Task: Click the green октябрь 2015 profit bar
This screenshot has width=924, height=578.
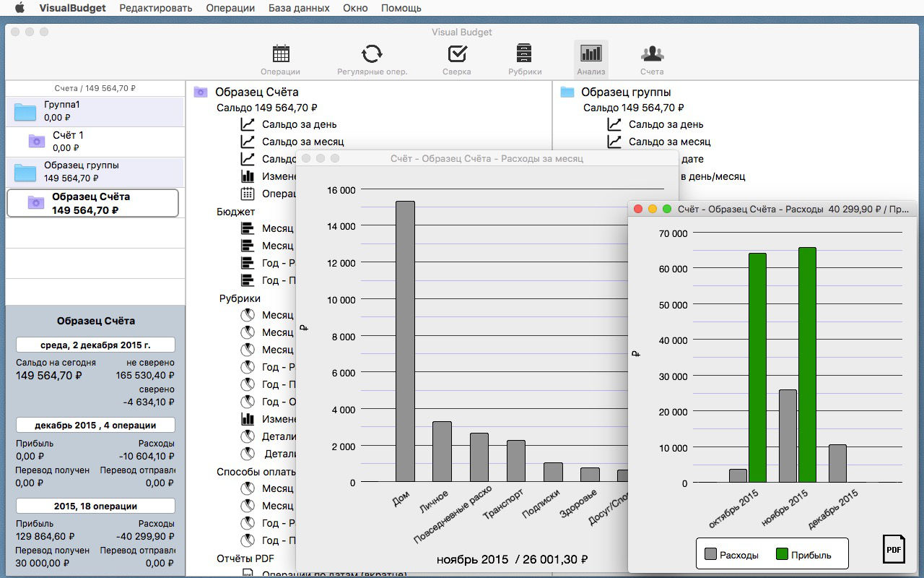Action: pyautogui.click(x=757, y=368)
